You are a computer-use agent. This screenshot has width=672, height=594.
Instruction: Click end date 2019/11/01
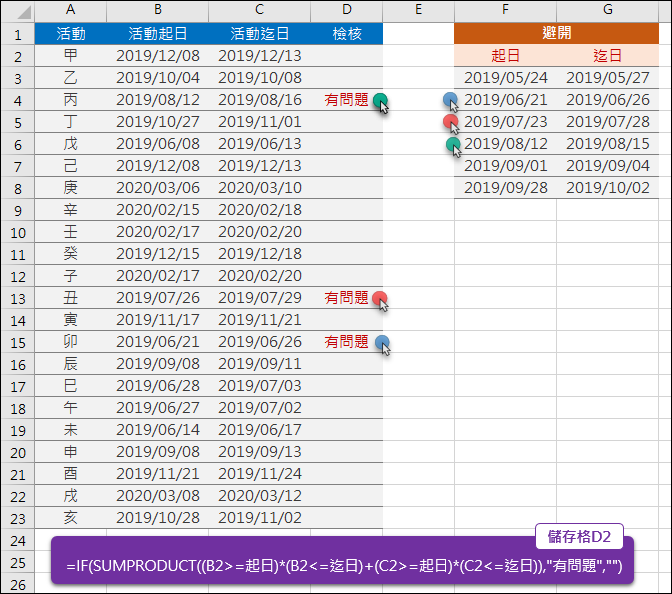tap(259, 122)
